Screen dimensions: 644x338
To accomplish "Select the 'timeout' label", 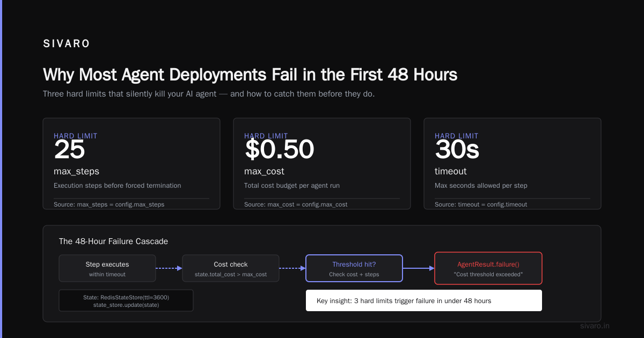I will click(451, 172).
